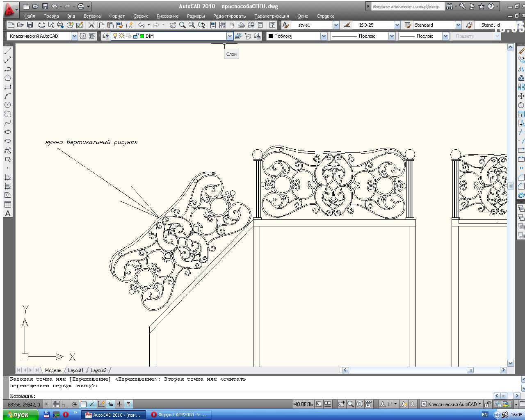This screenshot has width=525, height=420.
Task: Toggle the МОДЕЛЬ model space button
Action: (x=303, y=404)
